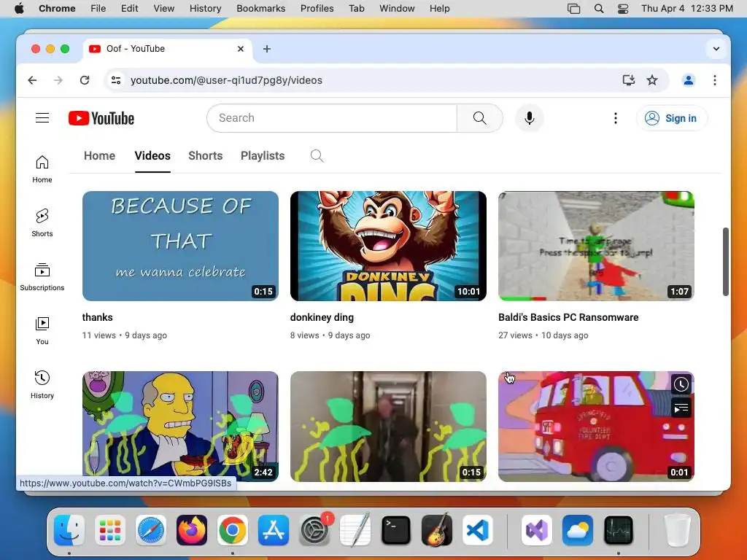Screen dimensions: 747x560
Task: Open the 'donkiney ding' video title
Action: (322, 317)
